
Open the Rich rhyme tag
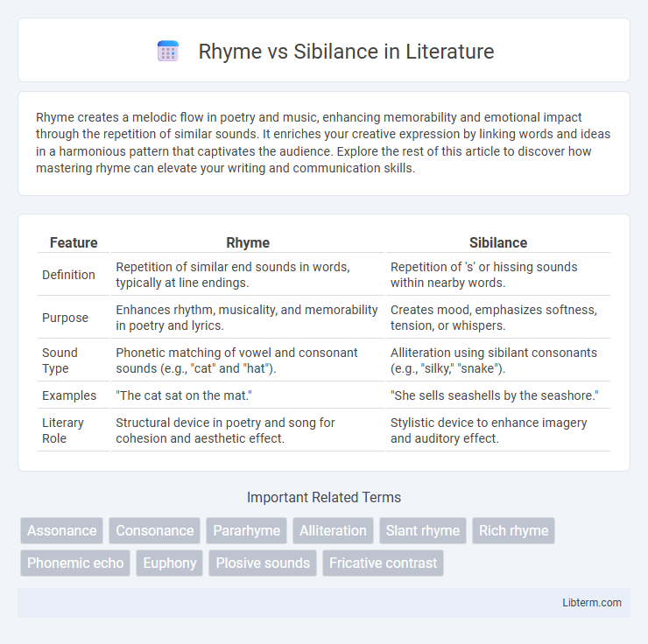tap(513, 530)
